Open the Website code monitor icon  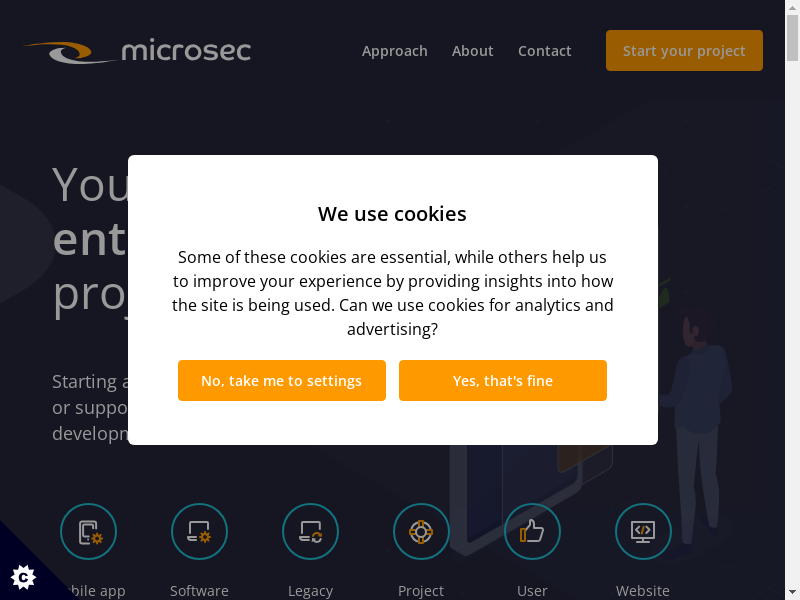(x=643, y=531)
